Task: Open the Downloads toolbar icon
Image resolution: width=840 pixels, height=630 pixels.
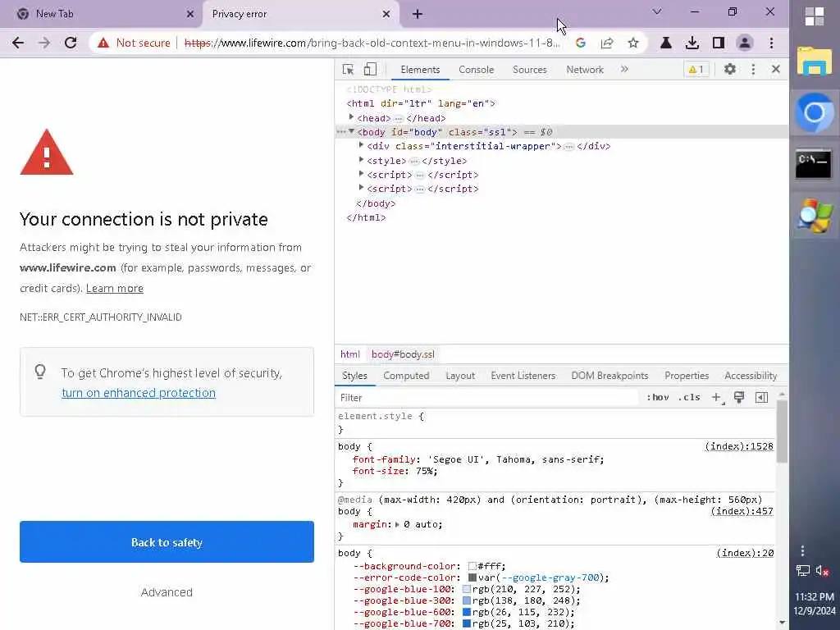Action: (x=692, y=43)
